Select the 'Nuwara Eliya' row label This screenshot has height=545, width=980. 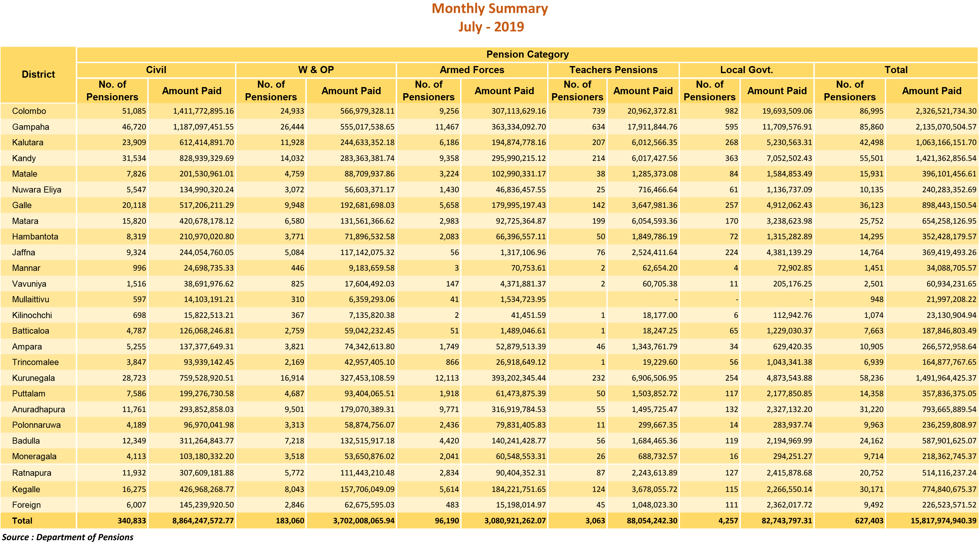coord(37,190)
